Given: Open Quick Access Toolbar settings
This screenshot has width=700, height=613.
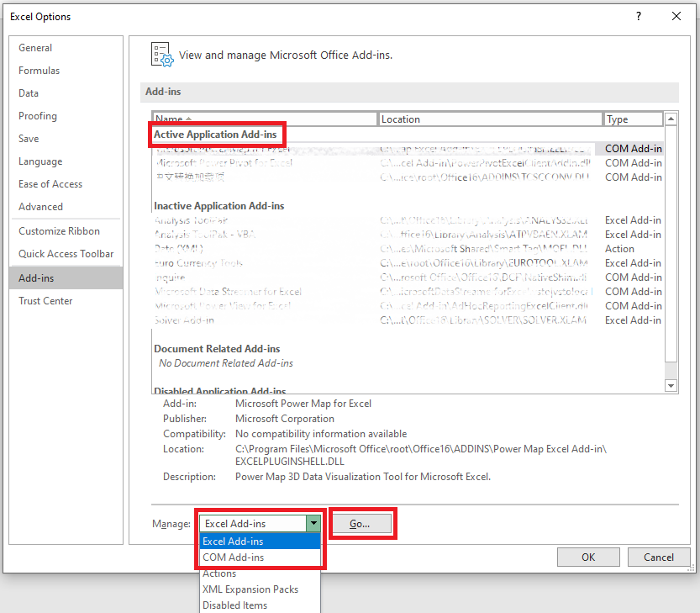Looking at the screenshot, I should [66, 254].
